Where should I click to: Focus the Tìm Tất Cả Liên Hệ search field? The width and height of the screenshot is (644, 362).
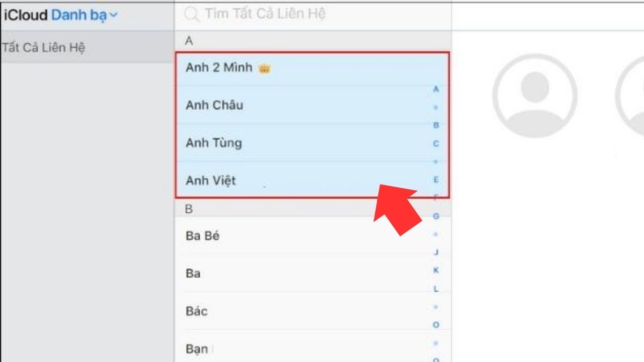click(x=313, y=14)
